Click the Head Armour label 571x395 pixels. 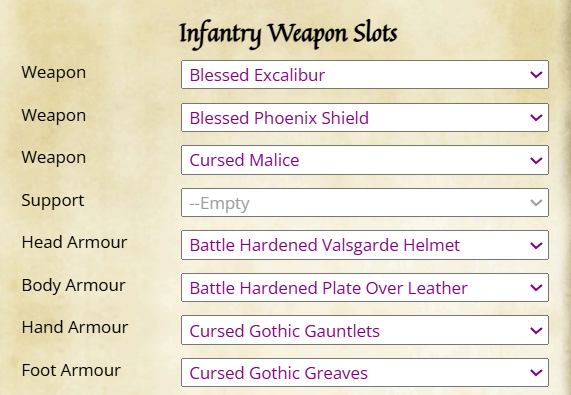(74, 242)
